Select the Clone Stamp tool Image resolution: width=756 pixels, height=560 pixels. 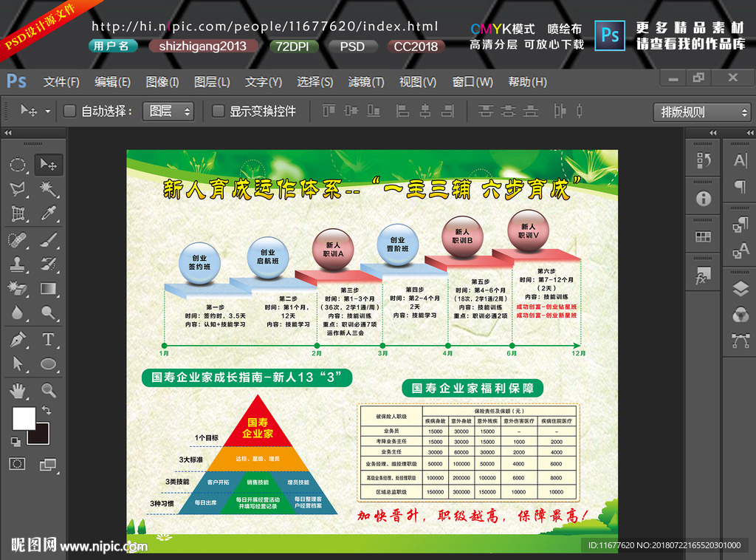(18, 264)
